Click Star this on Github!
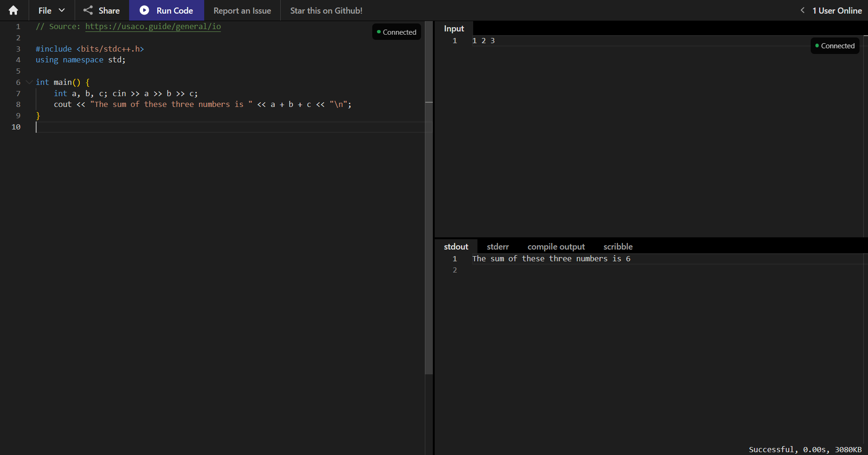 point(326,10)
